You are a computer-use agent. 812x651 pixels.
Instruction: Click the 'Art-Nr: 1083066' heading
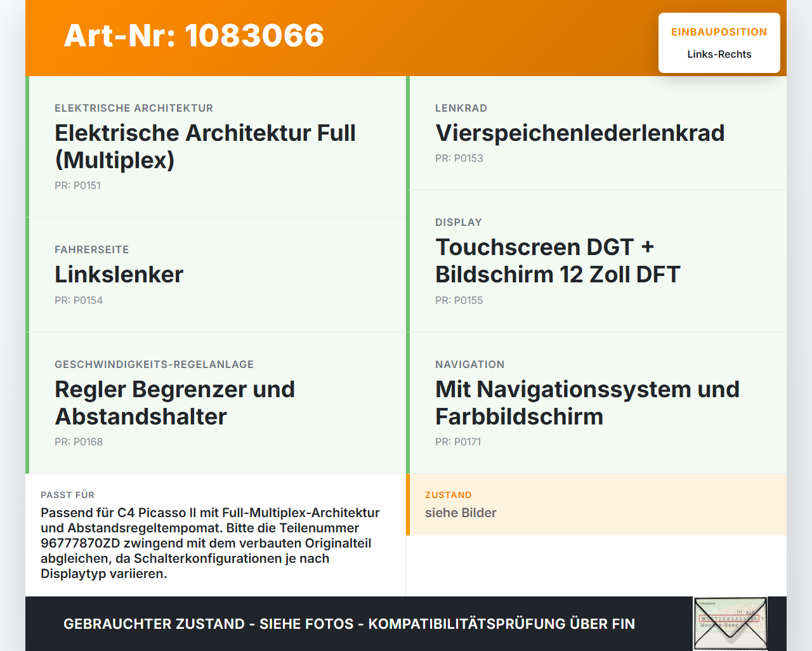tap(193, 36)
